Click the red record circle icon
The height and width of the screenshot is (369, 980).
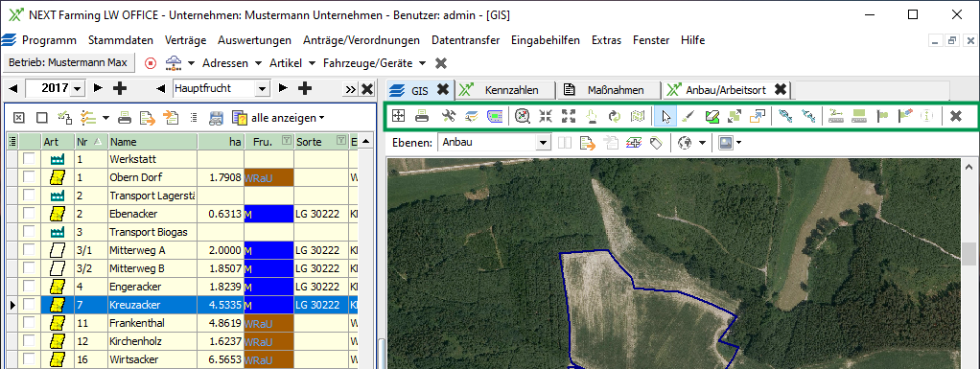[150, 63]
